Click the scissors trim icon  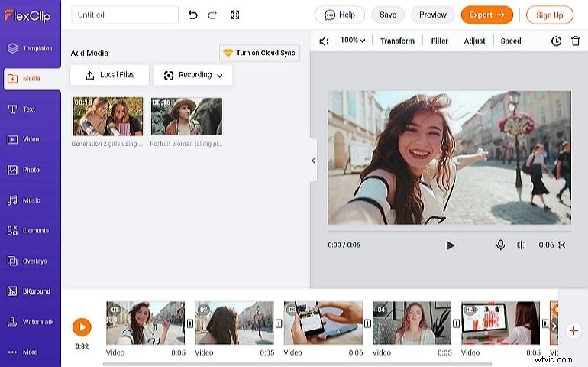click(562, 245)
